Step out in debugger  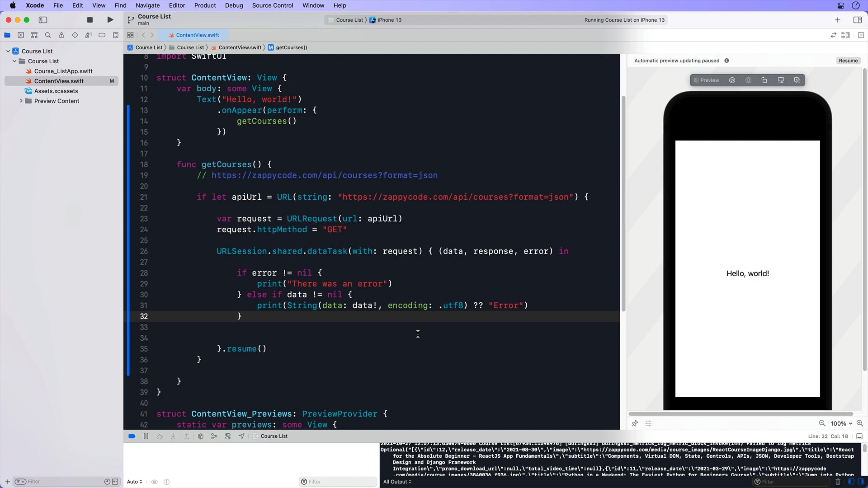[x=187, y=436]
